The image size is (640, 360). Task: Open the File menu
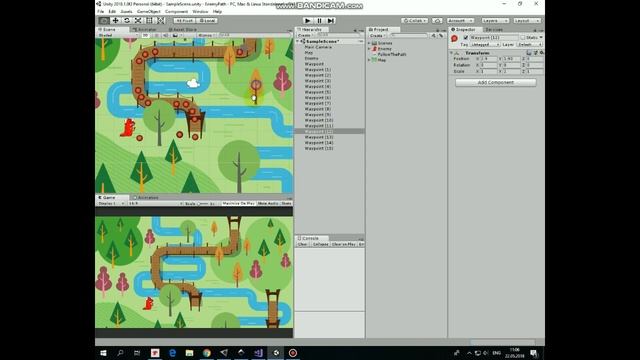click(x=100, y=11)
